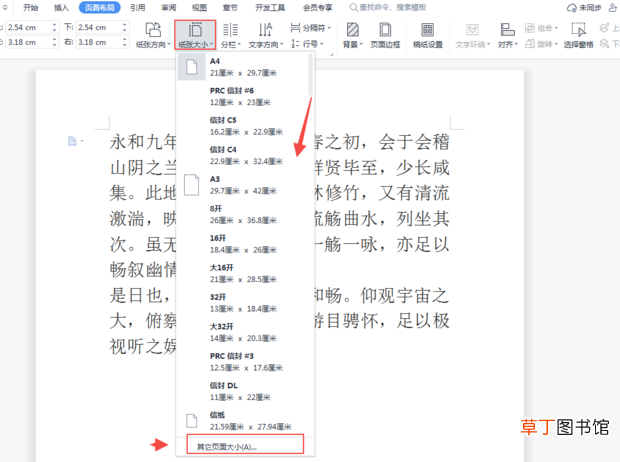This screenshot has width=620, height=462.
Task: Choose PRC 信封 #3 paper size
Action: pos(242,362)
